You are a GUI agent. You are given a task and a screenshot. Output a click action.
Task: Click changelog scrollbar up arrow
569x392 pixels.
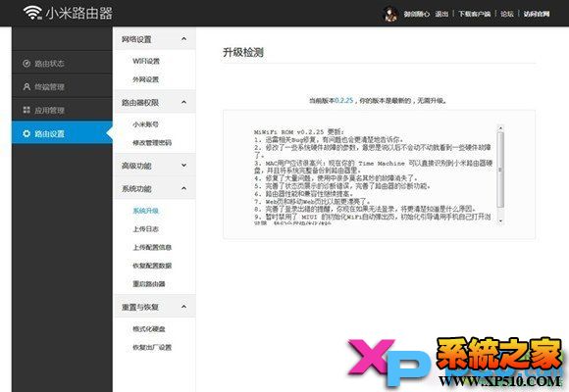click(500, 128)
